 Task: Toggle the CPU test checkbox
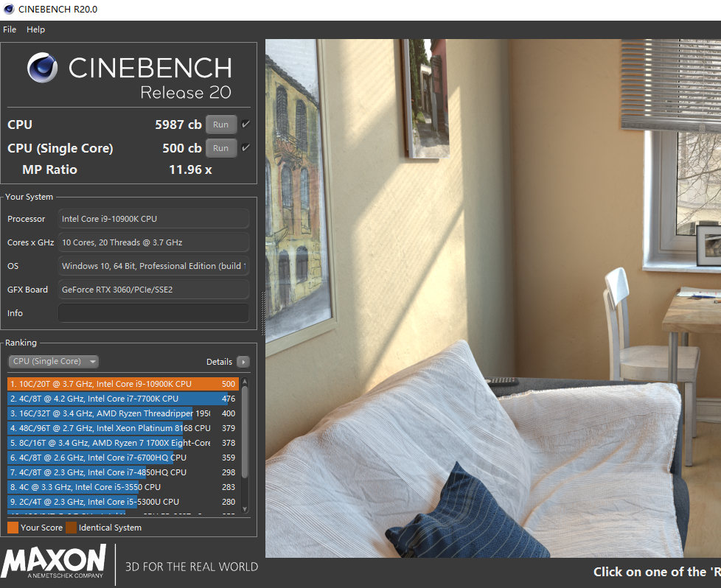coord(245,124)
